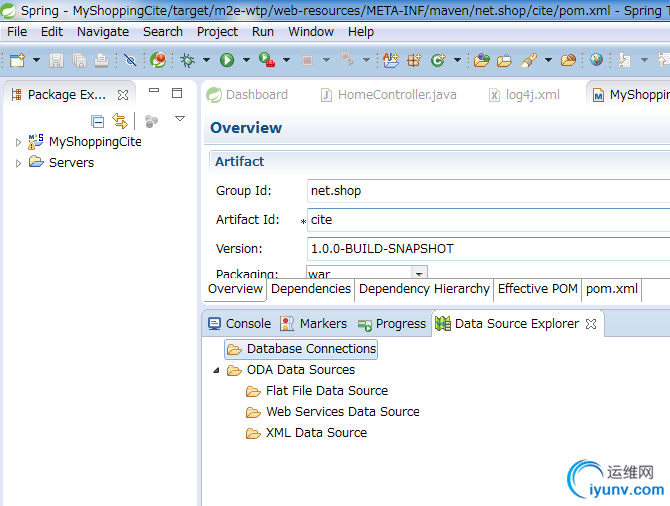Switch to the pom.xml source tab
670x506 pixels.
click(x=612, y=289)
